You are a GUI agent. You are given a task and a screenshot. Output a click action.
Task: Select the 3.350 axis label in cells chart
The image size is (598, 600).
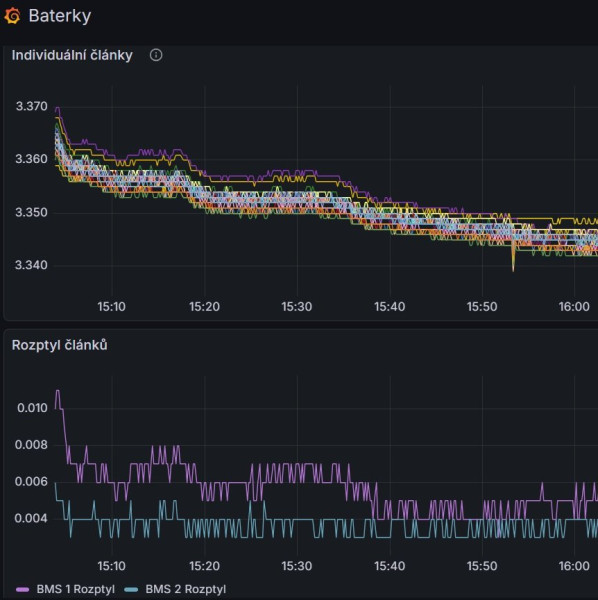click(31, 212)
